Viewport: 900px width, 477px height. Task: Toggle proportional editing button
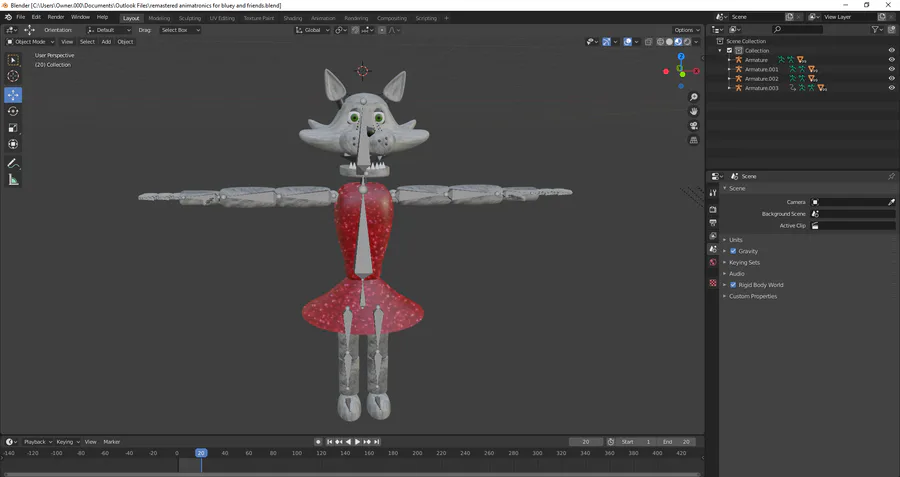pos(382,30)
